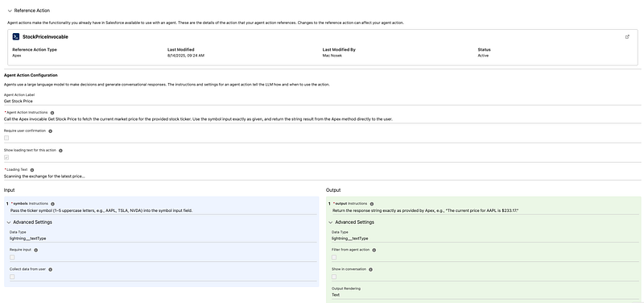Check Show in conversation checkbox
The height and width of the screenshot is (303, 644).
pyautogui.click(x=334, y=276)
